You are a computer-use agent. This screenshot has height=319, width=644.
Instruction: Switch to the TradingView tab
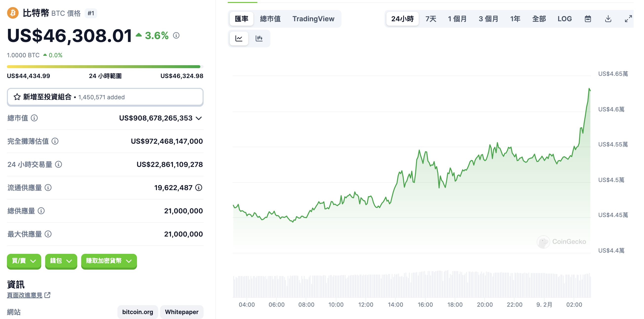pos(314,19)
